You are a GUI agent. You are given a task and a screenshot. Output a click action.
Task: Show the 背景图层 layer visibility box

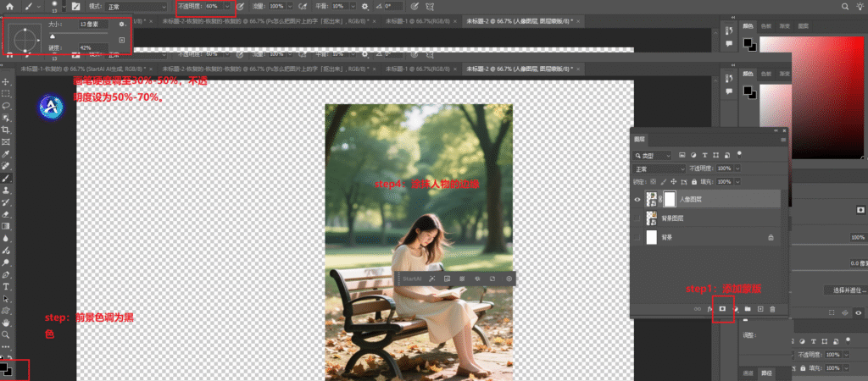pyautogui.click(x=638, y=218)
